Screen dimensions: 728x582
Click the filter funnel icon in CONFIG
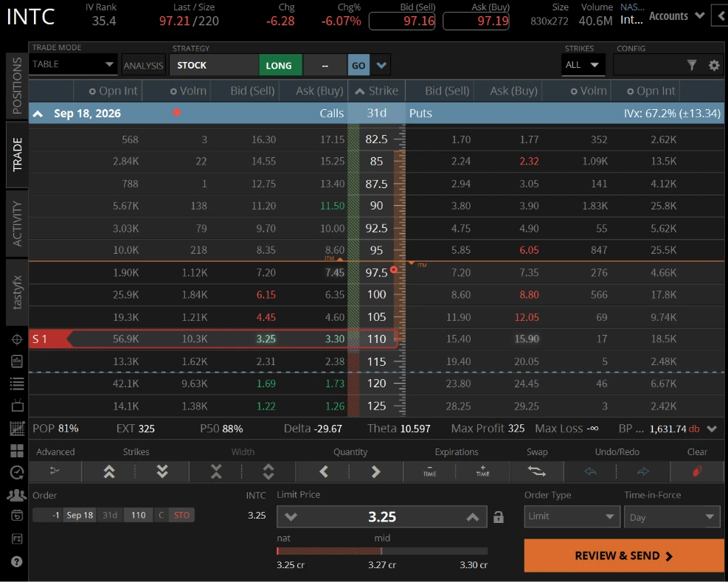point(692,65)
